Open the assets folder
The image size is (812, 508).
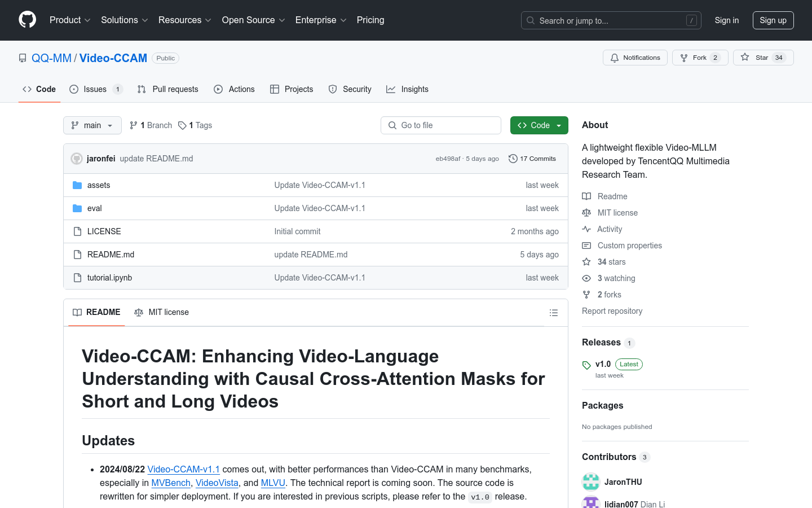point(99,185)
